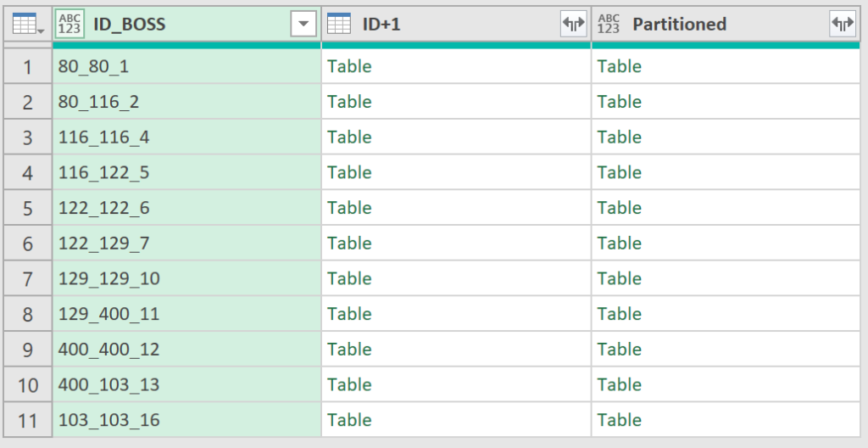Click the cell 80_116_2

pos(187,102)
